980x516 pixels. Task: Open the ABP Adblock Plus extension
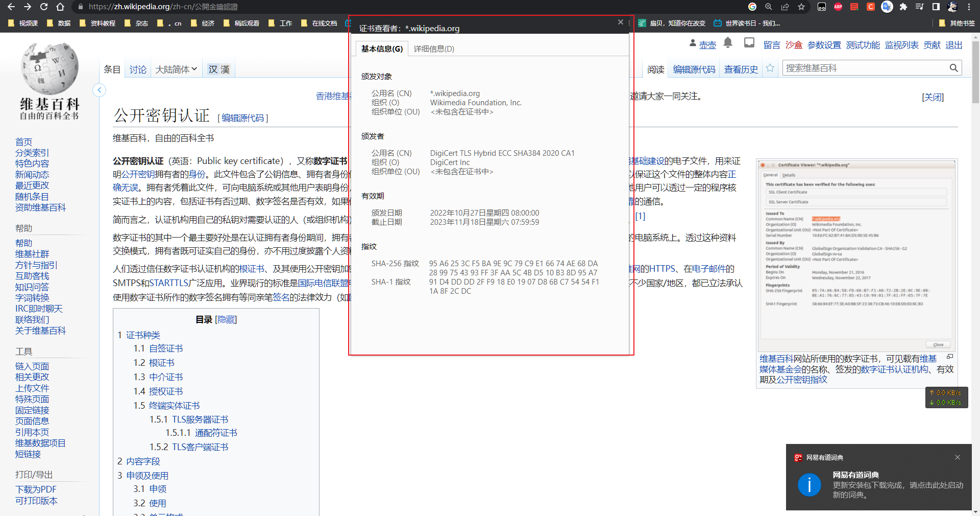(x=838, y=7)
